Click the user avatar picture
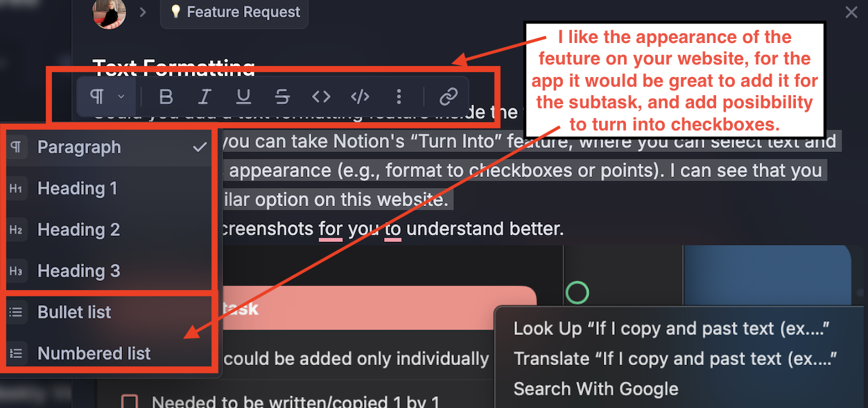Image resolution: width=868 pixels, height=408 pixels. pos(110,12)
